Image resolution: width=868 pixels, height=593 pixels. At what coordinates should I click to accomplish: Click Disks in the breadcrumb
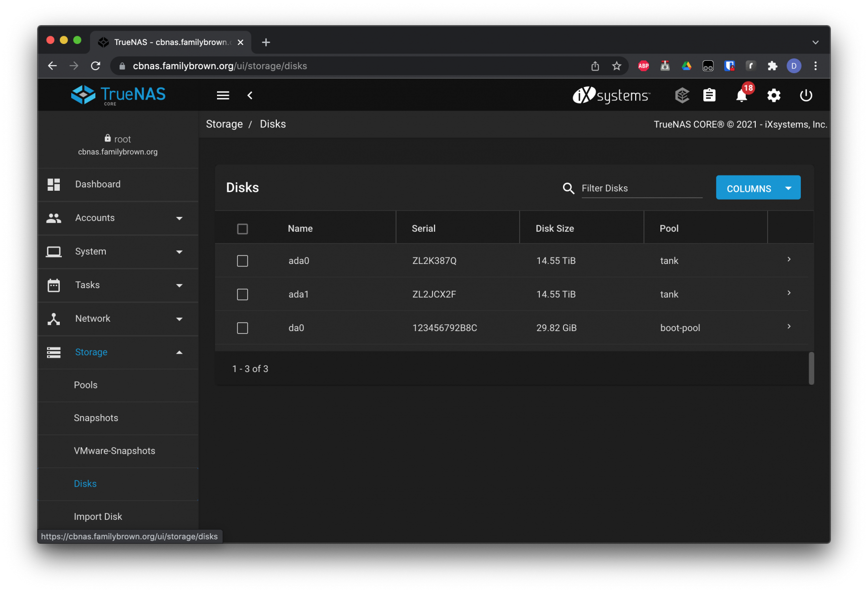coord(273,124)
